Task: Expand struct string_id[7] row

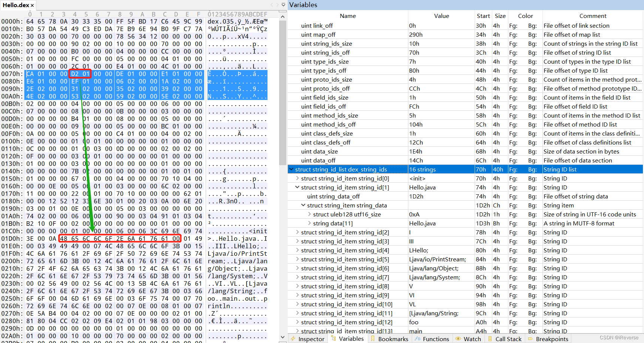Action: pyautogui.click(x=297, y=277)
